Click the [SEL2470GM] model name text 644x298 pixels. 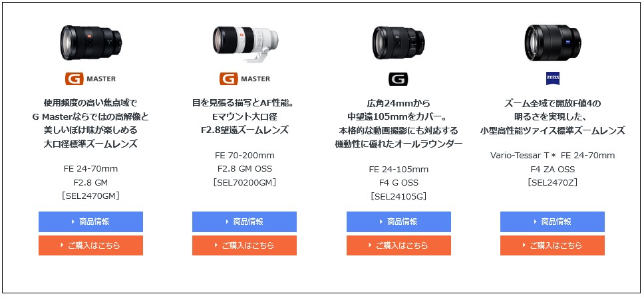[x=90, y=196]
